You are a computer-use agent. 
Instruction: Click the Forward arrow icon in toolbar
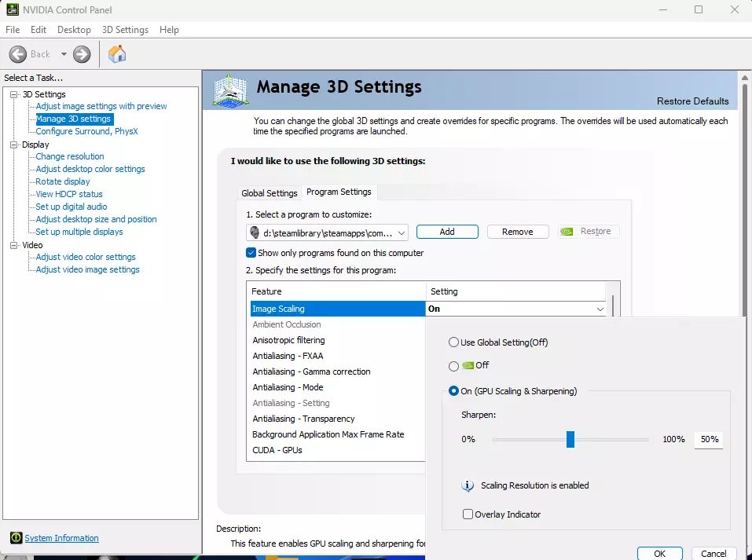pyautogui.click(x=82, y=54)
